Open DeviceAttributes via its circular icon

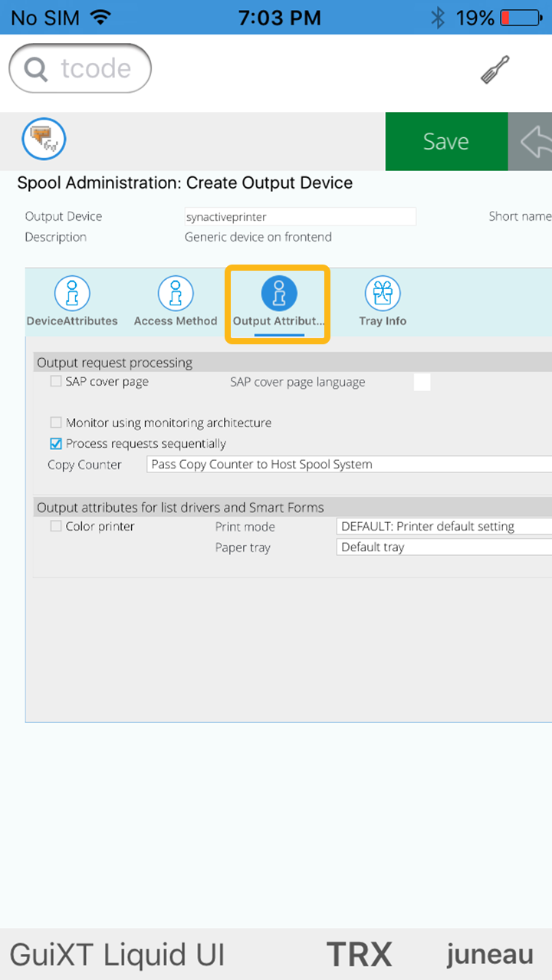click(x=72, y=293)
